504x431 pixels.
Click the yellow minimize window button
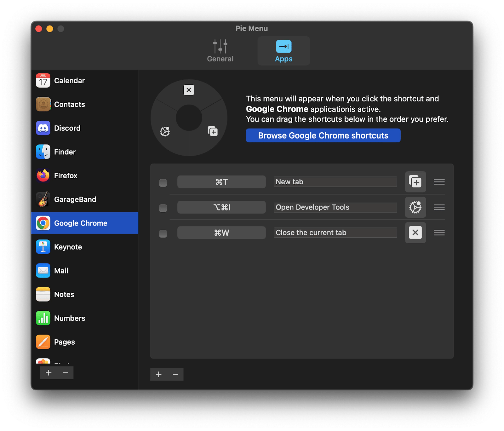[x=50, y=29]
